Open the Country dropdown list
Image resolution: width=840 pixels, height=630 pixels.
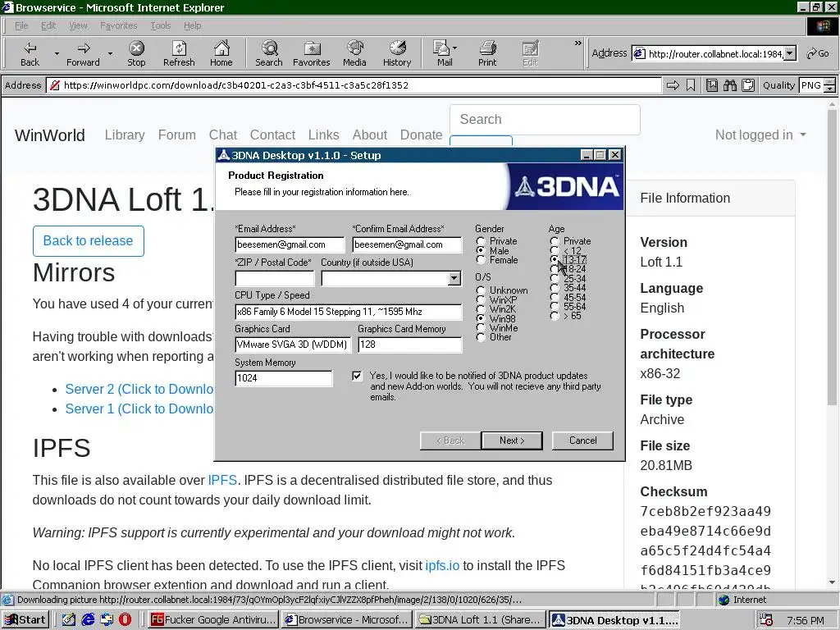pos(454,278)
